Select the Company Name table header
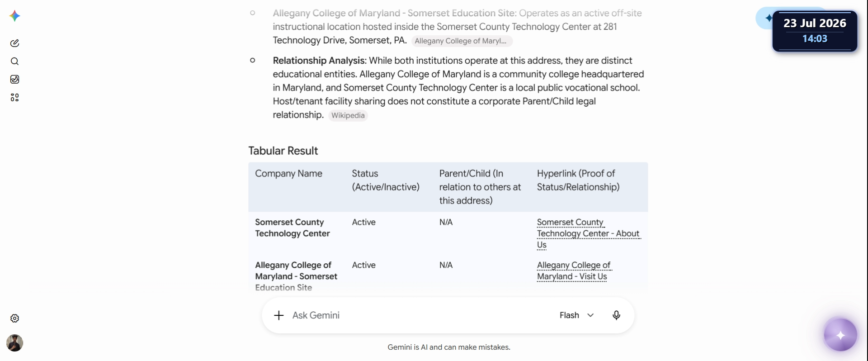Viewport: 868px width, 361px height. [288, 173]
